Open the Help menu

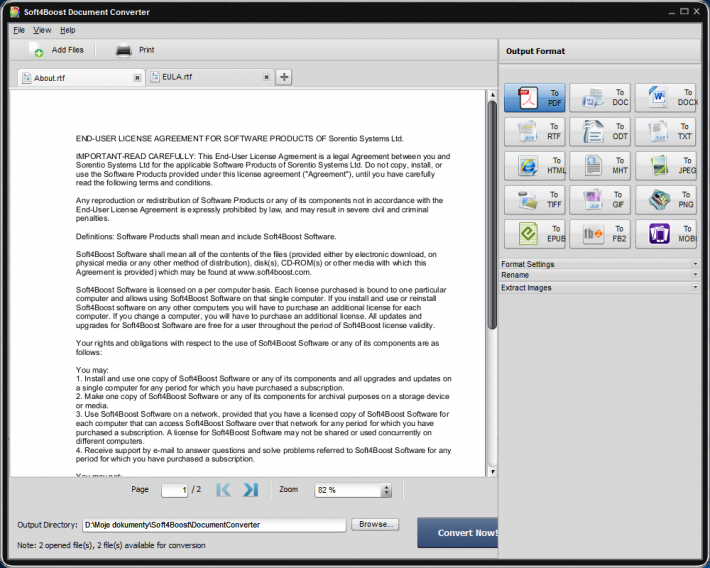67,30
